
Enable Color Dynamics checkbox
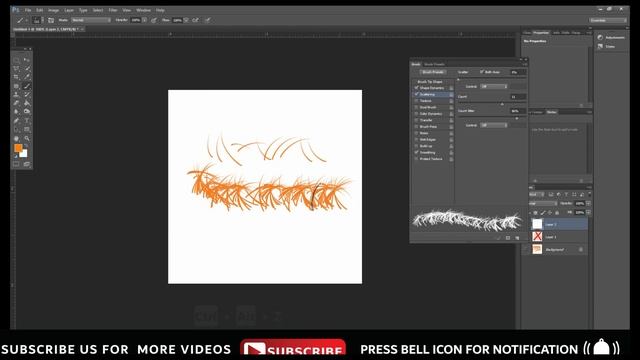tap(416, 114)
